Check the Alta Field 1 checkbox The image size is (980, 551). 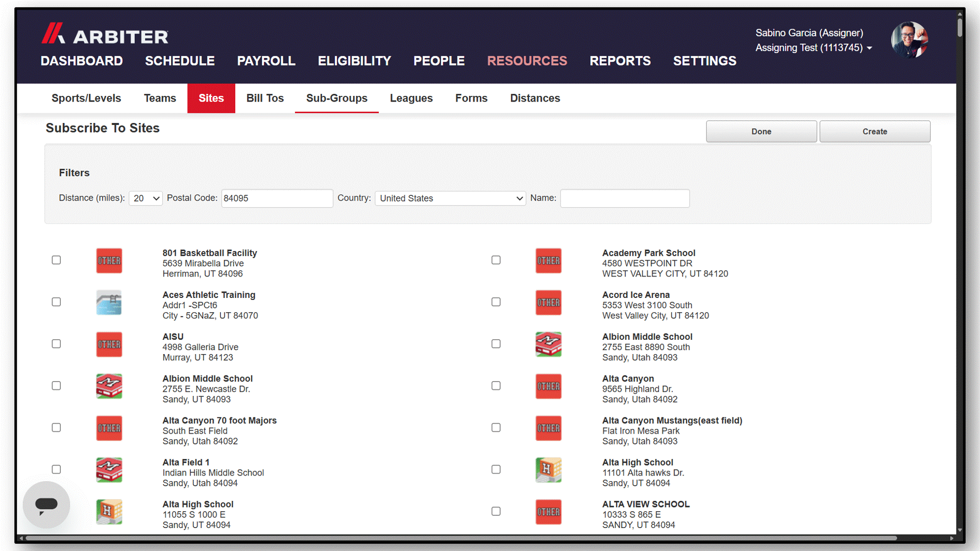tap(56, 469)
